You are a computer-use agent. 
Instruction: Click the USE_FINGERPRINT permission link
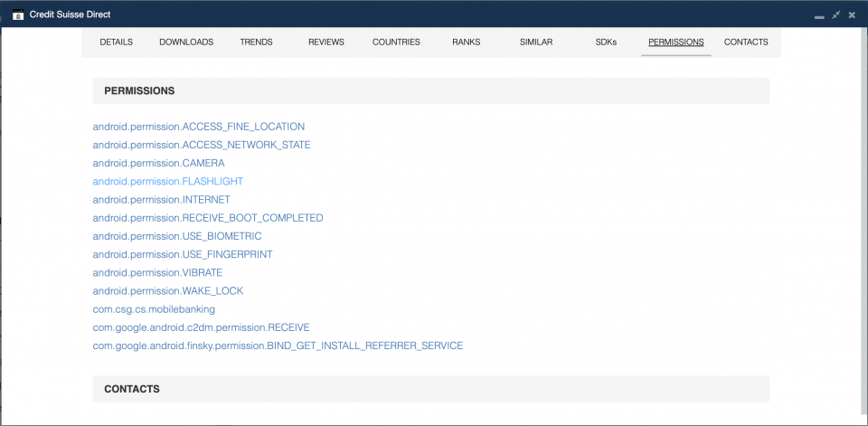(x=182, y=255)
